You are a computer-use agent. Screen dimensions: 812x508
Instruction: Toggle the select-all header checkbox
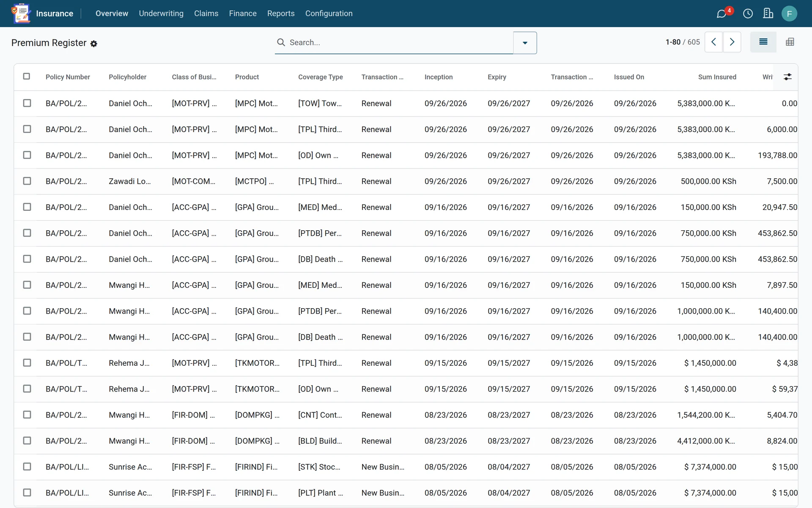[27, 76]
